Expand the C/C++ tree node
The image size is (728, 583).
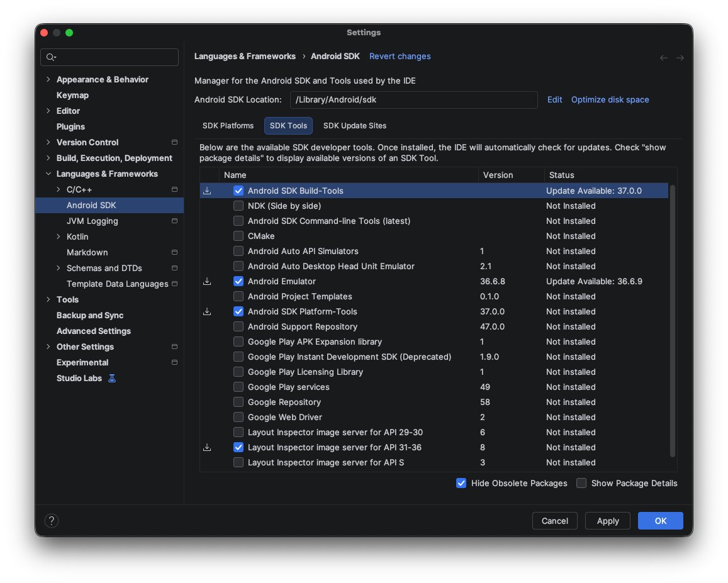58,189
